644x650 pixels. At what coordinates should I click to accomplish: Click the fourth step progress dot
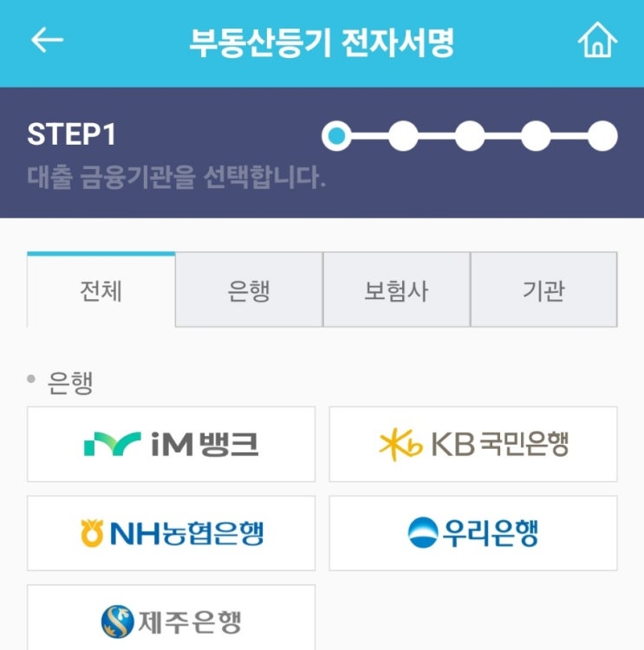(537, 135)
